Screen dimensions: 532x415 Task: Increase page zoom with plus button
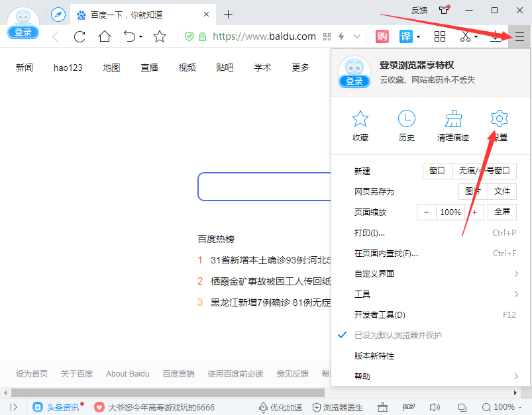474,212
